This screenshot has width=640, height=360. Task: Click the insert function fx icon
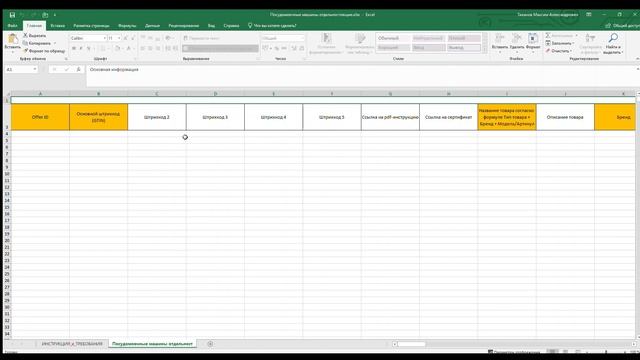pyautogui.click(x=78, y=69)
